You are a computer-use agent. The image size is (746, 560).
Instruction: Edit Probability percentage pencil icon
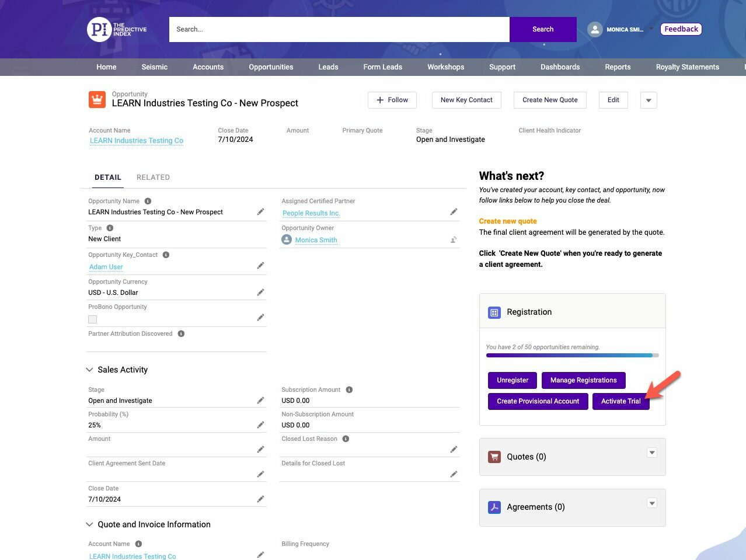pyautogui.click(x=260, y=425)
